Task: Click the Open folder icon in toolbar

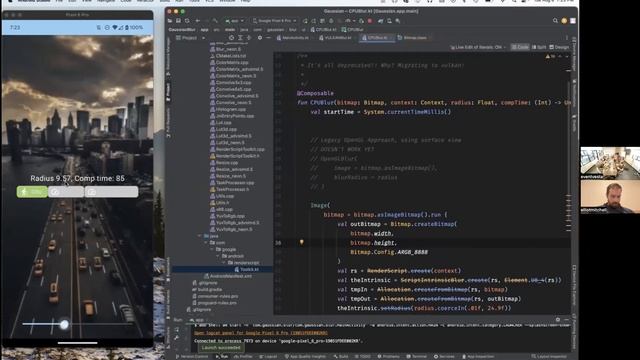Action: tap(170, 21)
